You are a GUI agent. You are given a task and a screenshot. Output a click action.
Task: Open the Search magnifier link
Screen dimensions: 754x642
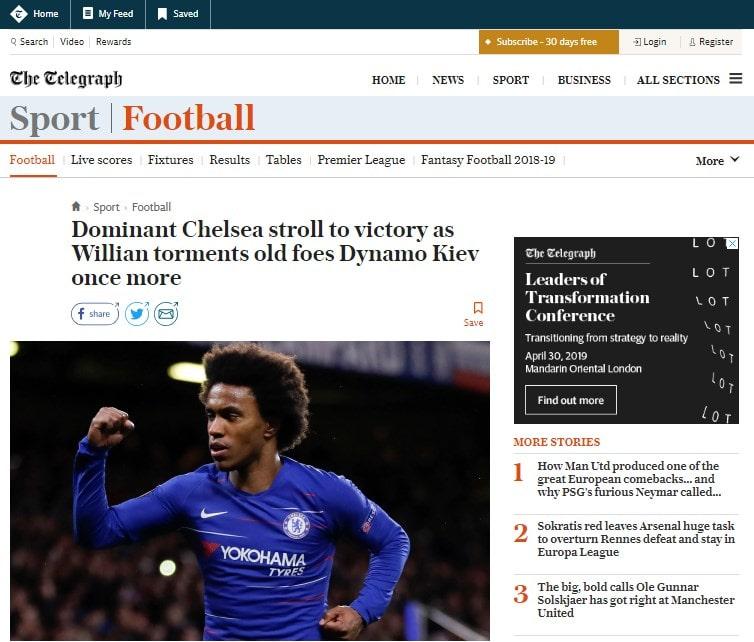pyautogui.click(x=29, y=42)
